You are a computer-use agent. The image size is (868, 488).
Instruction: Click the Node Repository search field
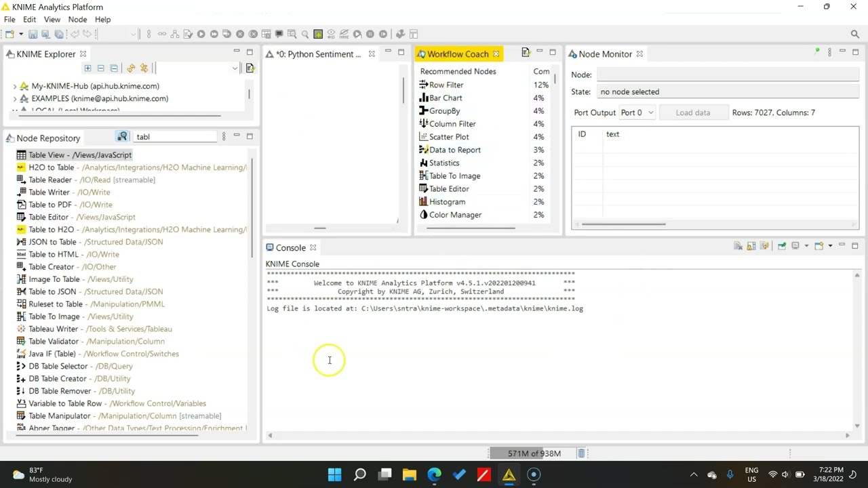[x=176, y=137]
